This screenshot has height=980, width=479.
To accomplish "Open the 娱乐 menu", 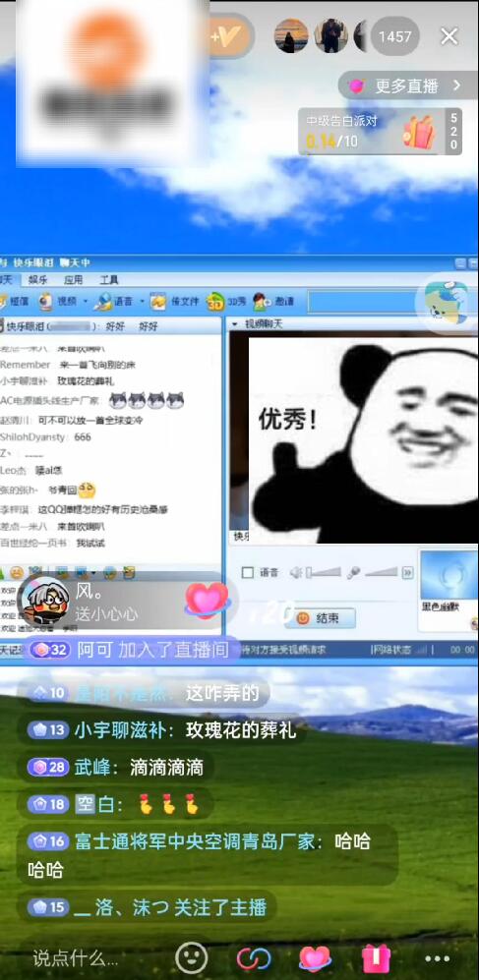I will [x=37, y=279].
